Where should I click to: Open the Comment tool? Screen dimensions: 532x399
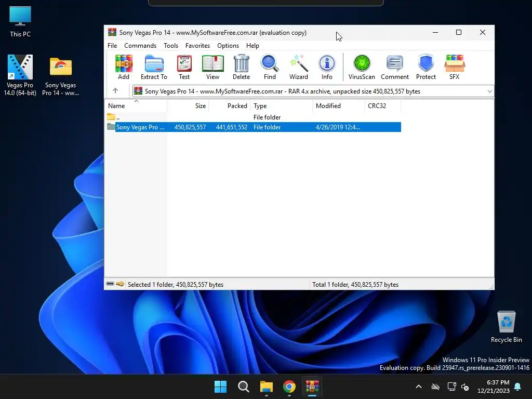[x=395, y=67]
